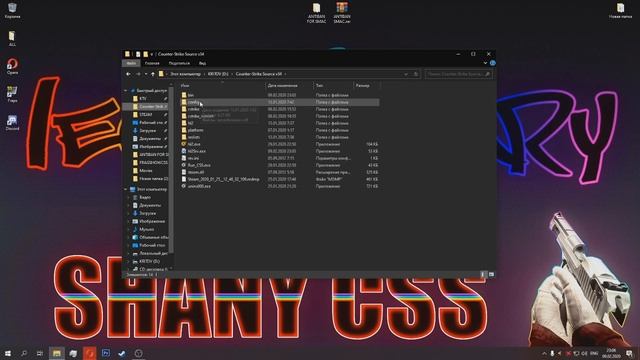640x360 pixels.
Task: Open the address bar history dropdown
Action: [x=406, y=74]
